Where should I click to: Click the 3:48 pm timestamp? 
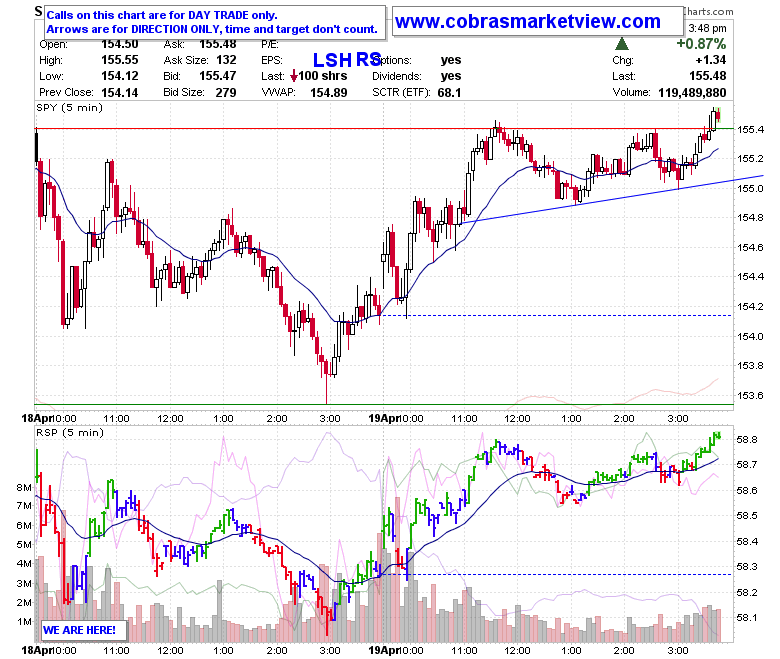click(x=707, y=28)
